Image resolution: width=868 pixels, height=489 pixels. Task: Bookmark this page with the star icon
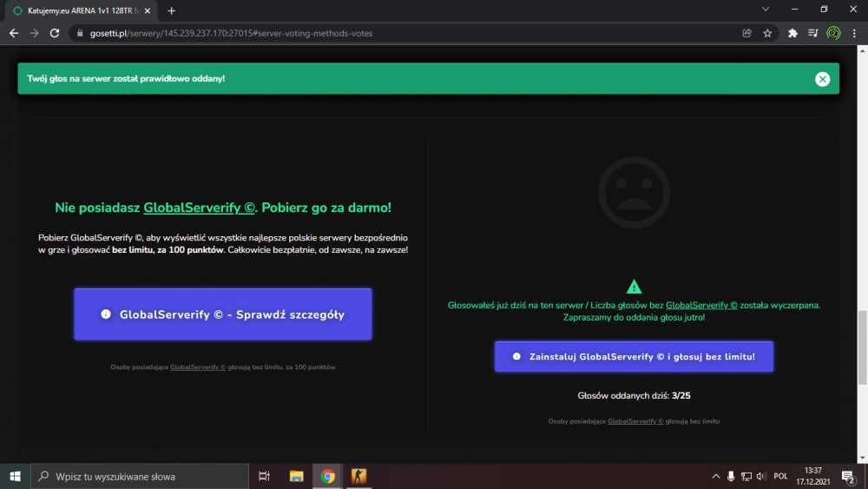click(767, 33)
